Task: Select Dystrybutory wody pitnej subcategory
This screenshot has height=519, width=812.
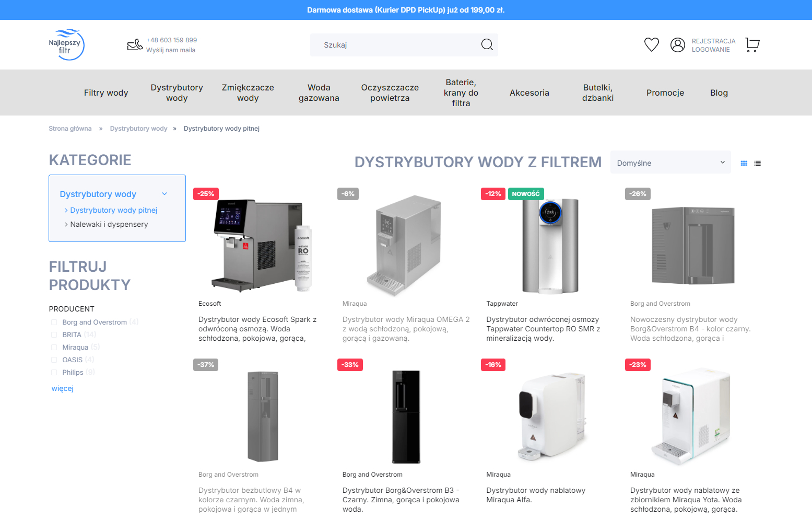Action: [113, 211]
